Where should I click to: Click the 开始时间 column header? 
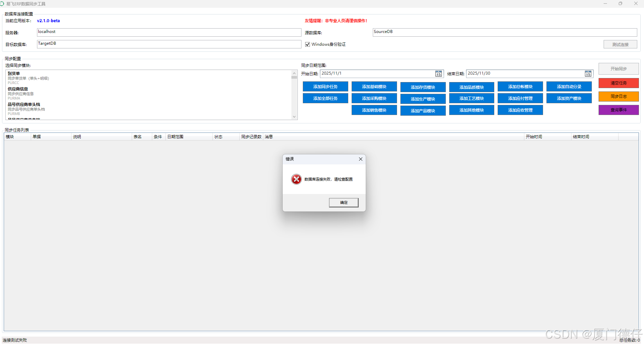[x=548, y=137]
